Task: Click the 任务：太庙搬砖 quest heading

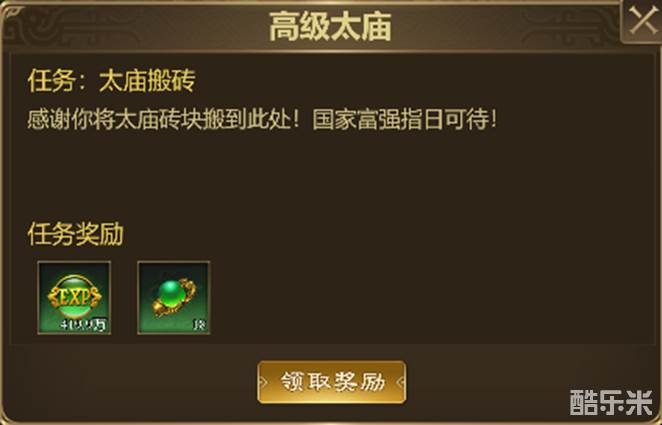Action: (x=111, y=81)
